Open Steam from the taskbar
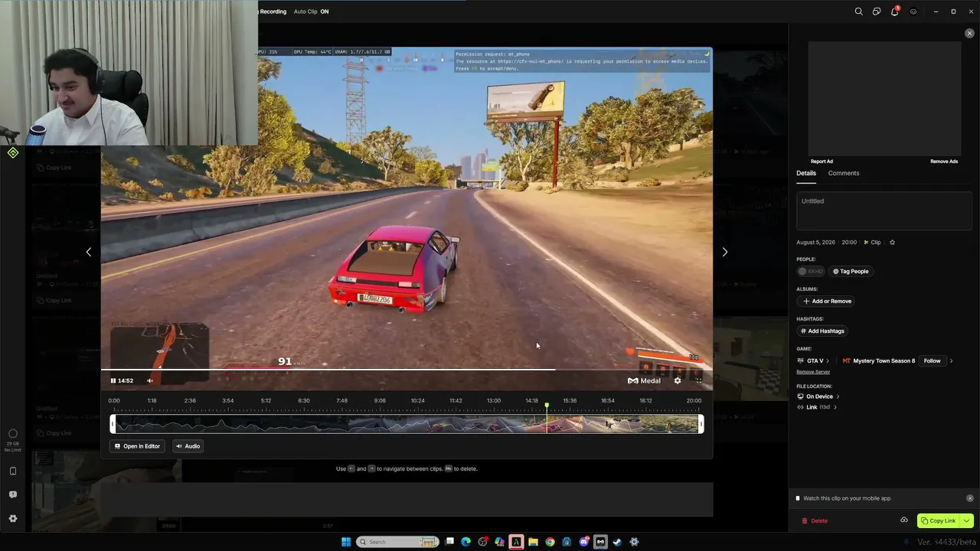This screenshot has width=980, height=551. coord(617,542)
